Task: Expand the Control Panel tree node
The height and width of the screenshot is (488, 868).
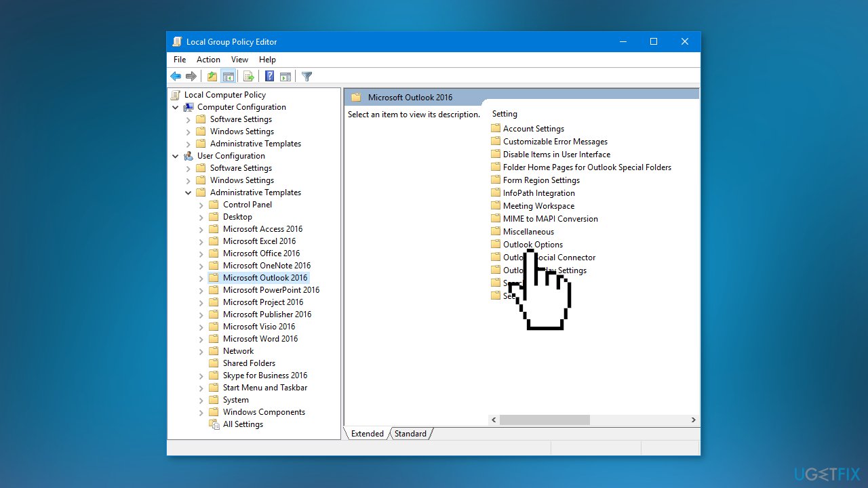Action: tap(201, 205)
